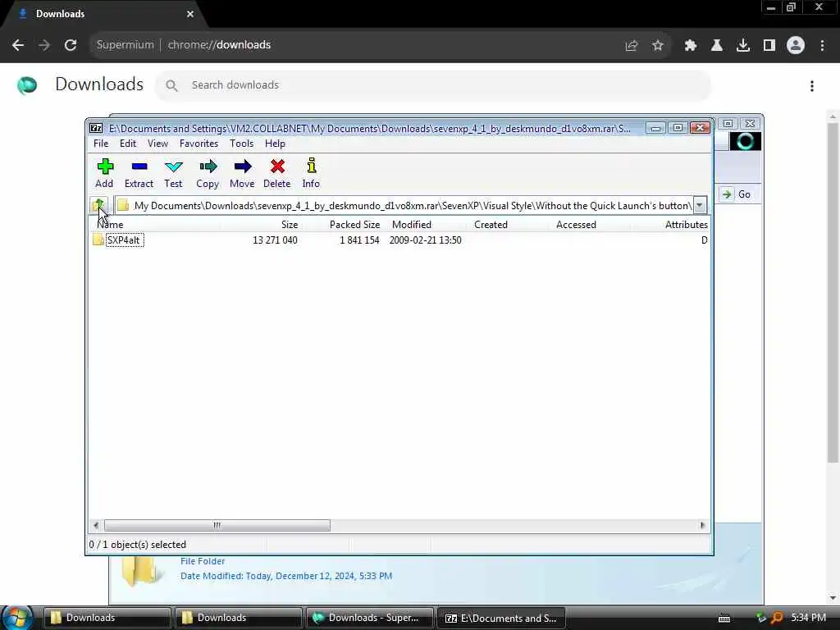Screen dimensions: 840x630
Task: Open the File menu in 7-Zip
Action: 101,144
